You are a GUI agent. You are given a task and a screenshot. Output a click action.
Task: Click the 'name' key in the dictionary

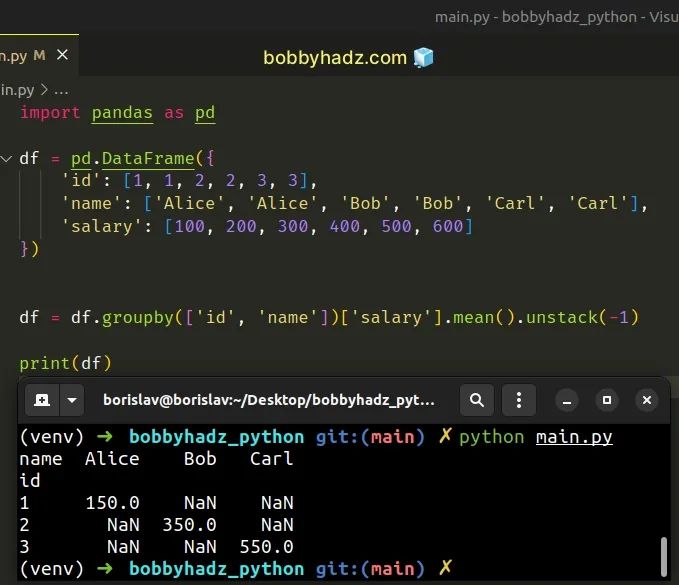pos(91,204)
